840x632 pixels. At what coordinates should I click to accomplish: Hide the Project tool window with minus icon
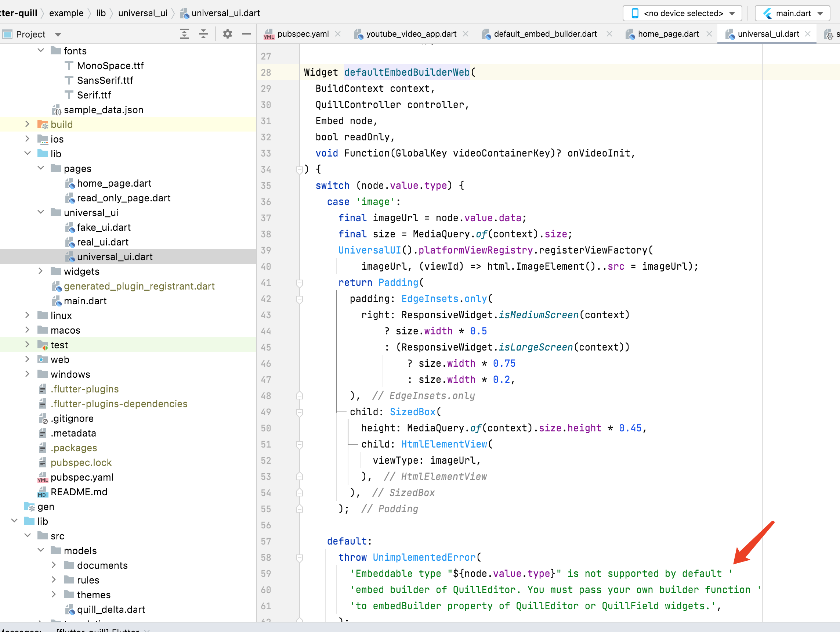(x=247, y=34)
